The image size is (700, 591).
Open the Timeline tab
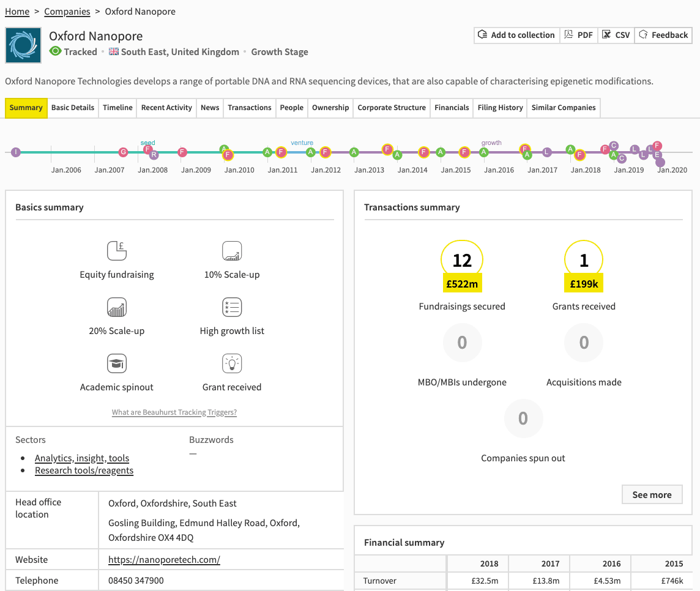(x=117, y=108)
